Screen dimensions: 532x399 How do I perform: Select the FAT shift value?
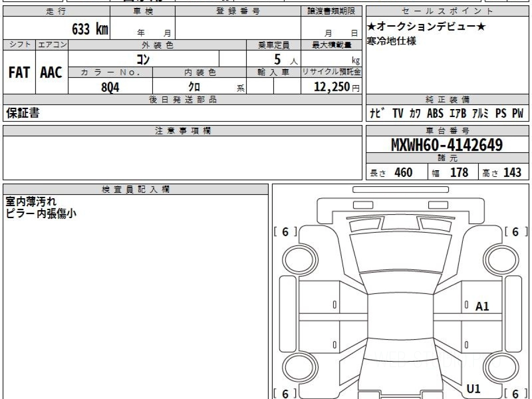point(19,73)
